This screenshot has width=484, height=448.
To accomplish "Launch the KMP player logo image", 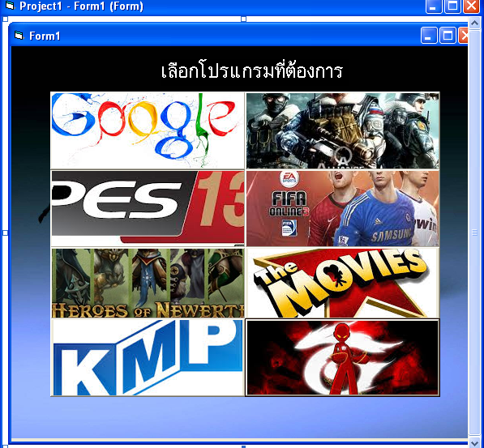I will pos(148,357).
